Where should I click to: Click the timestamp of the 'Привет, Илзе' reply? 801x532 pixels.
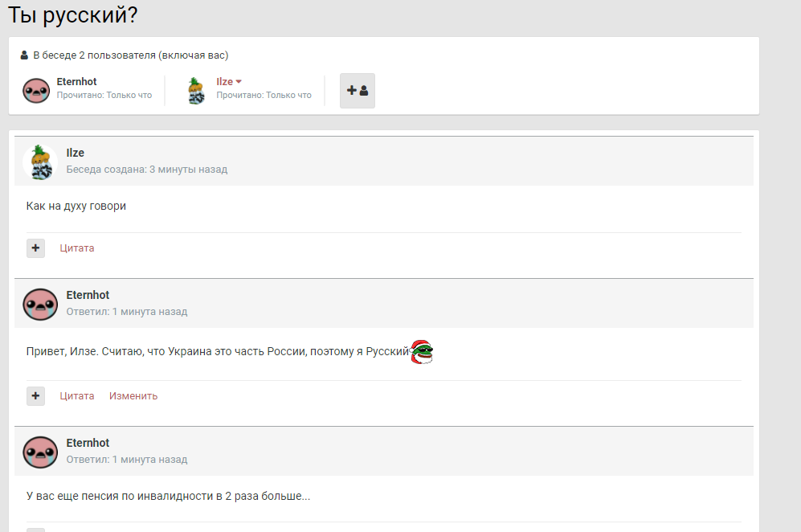tap(127, 312)
